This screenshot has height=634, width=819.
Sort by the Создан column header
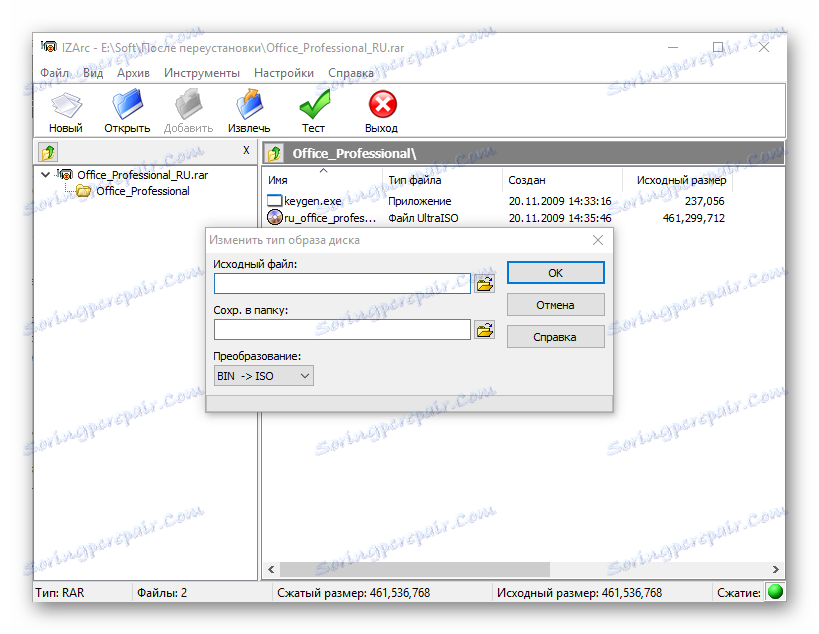[563, 180]
